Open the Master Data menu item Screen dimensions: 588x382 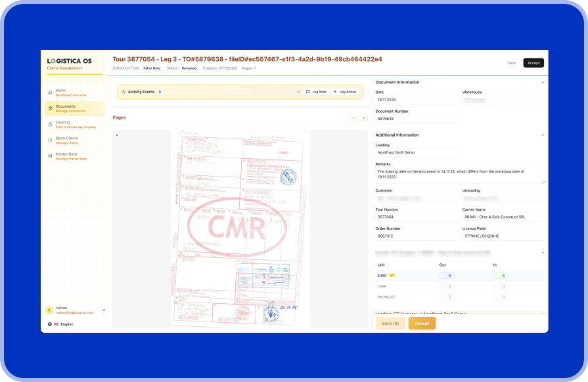click(x=74, y=156)
